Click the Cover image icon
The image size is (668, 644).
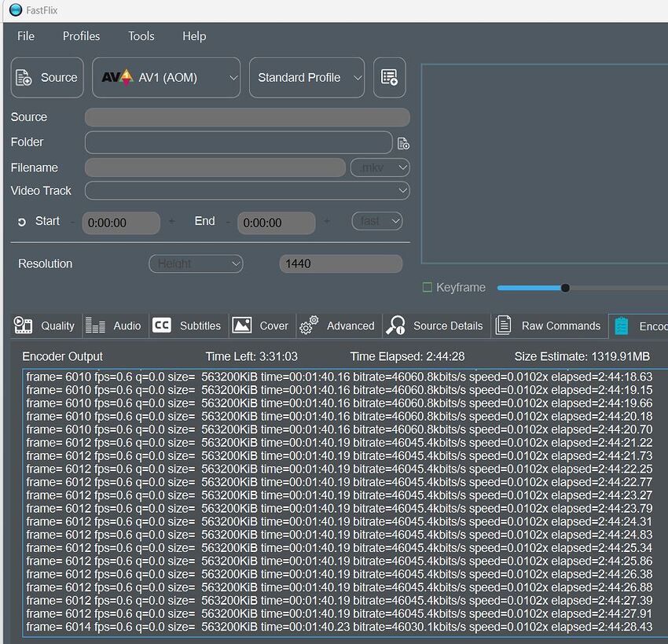(x=244, y=325)
